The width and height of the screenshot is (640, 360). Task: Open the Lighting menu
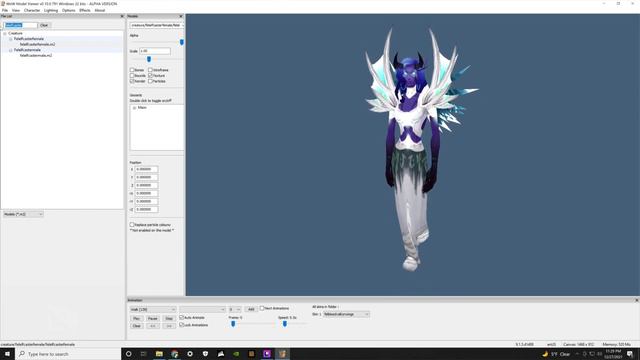click(51, 10)
